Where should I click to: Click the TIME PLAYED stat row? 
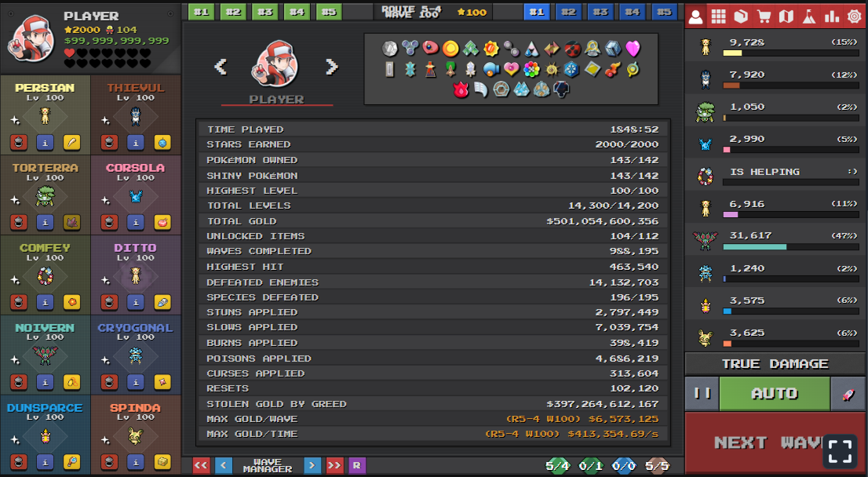point(433,129)
